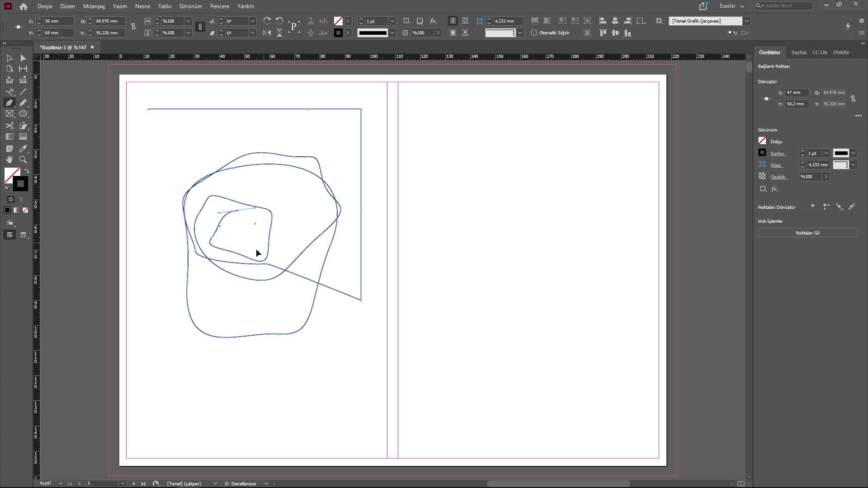Open the Köşe shape dropdown in Özellikler

[853, 165]
